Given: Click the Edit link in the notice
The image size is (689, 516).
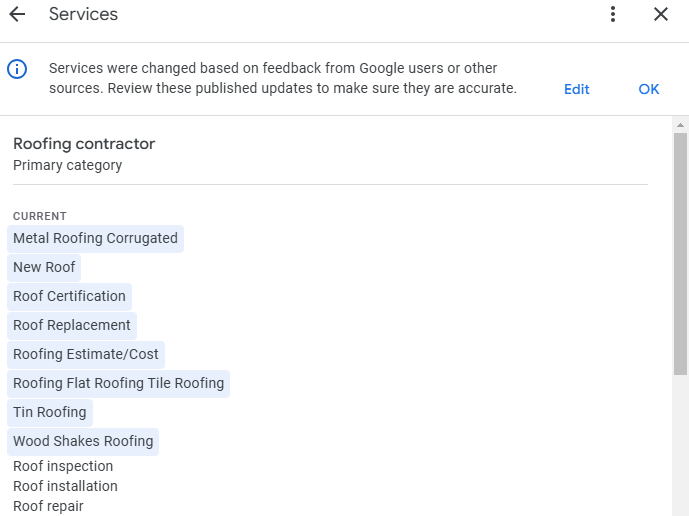Looking at the screenshot, I should pyautogui.click(x=576, y=89).
